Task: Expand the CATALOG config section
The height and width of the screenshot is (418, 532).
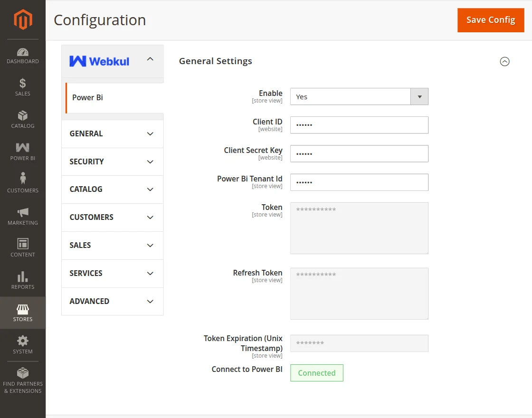Action: click(112, 190)
